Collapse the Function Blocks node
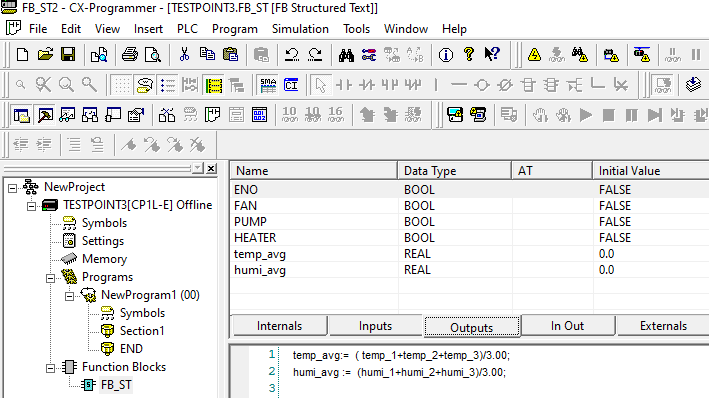Viewport: 709px width, 398px height. [50, 368]
